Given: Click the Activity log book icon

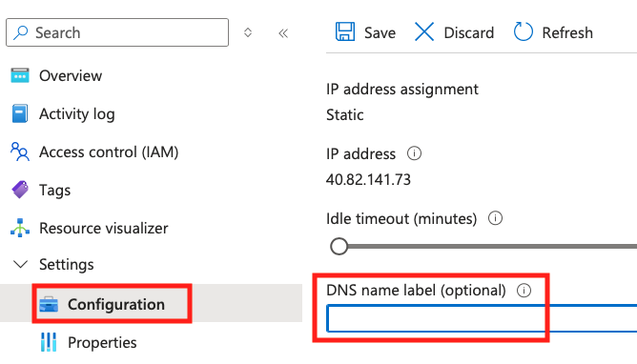Looking at the screenshot, I should coord(19,113).
